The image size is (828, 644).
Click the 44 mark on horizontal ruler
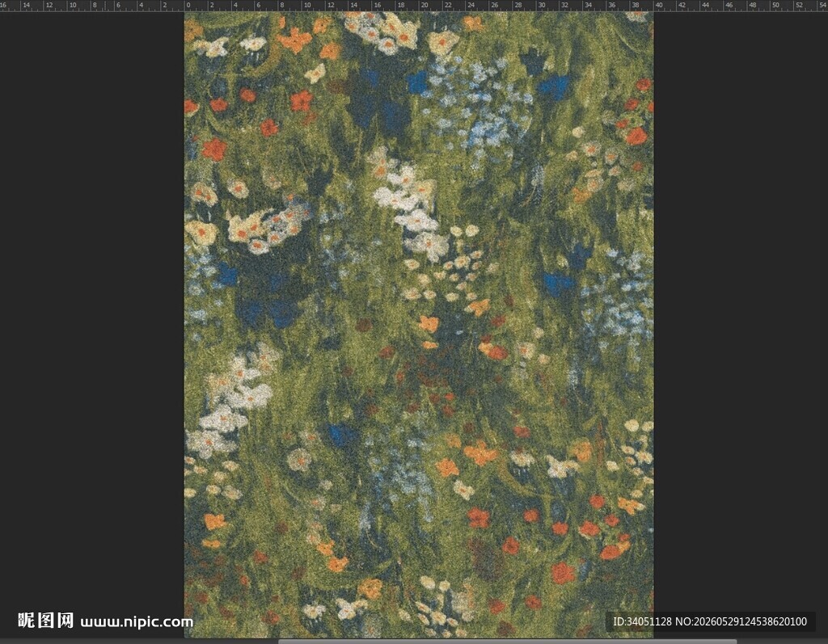click(705, 5)
